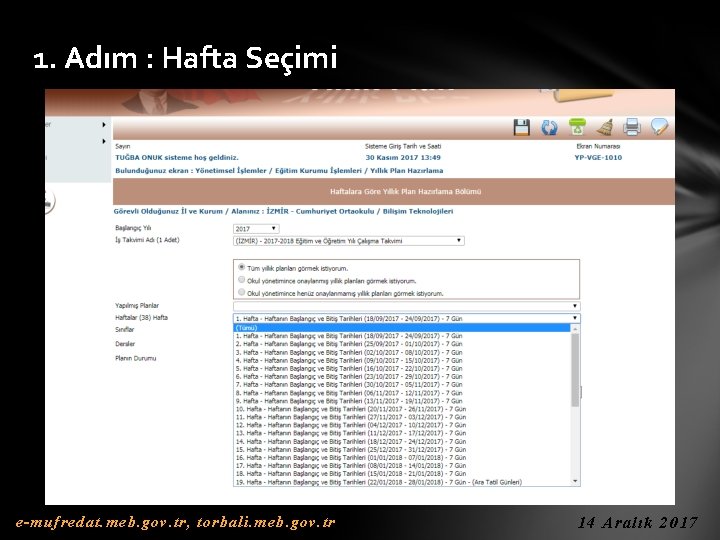Open the Yapılmış Planlar dropdown
Image resolution: width=720 pixels, height=540 pixels.
coord(406,306)
